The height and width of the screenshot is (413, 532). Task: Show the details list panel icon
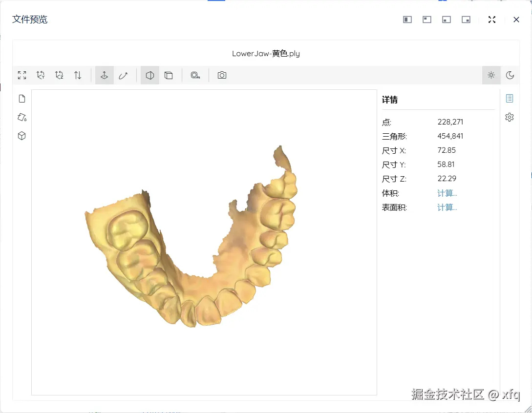pos(510,98)
